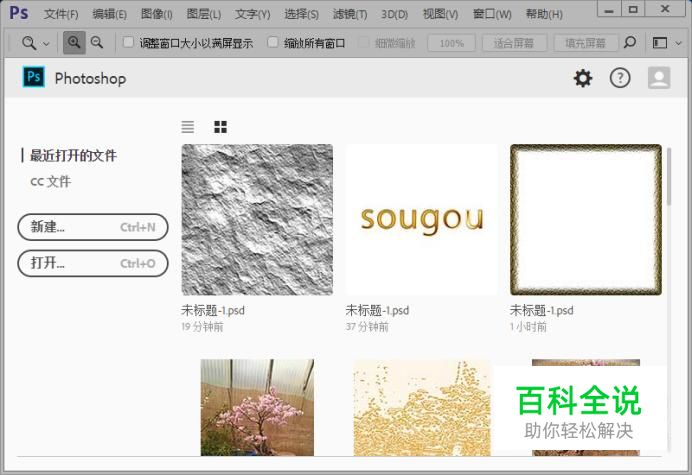Select 最近打开的文件 in sidebar
692x475 pixels.
pyautogui.click(x=73, y=155)
